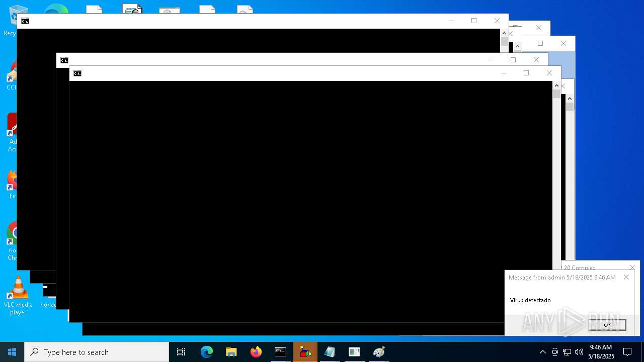Launch Microsoft Edge from the taskbar
The image size is (644, 362).
coord(207,352)
